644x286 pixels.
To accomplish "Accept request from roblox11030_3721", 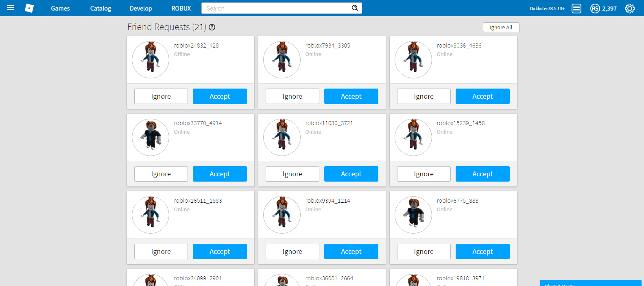I will click(x=351, y=174).
